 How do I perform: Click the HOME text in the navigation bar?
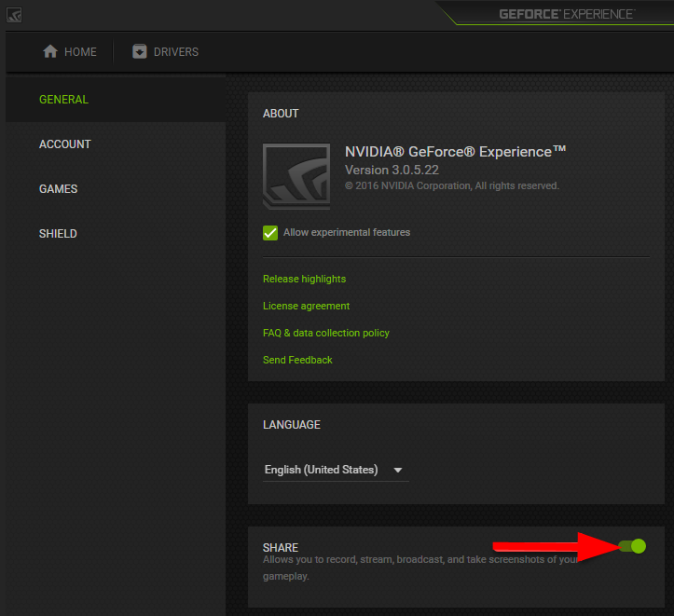click(x=80, y=52)
